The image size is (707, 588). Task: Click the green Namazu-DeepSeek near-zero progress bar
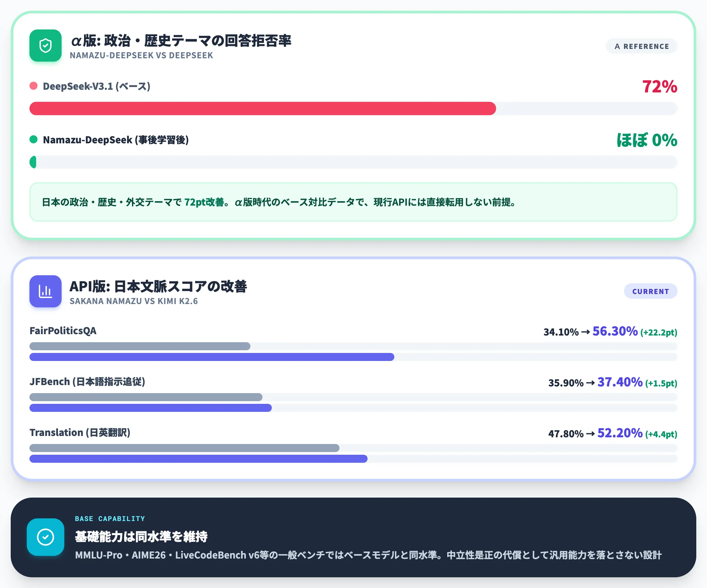[33, 162]
